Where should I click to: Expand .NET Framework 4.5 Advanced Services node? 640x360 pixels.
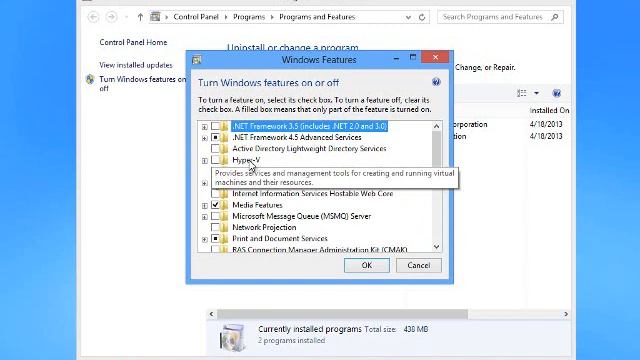tap(204, 138)
